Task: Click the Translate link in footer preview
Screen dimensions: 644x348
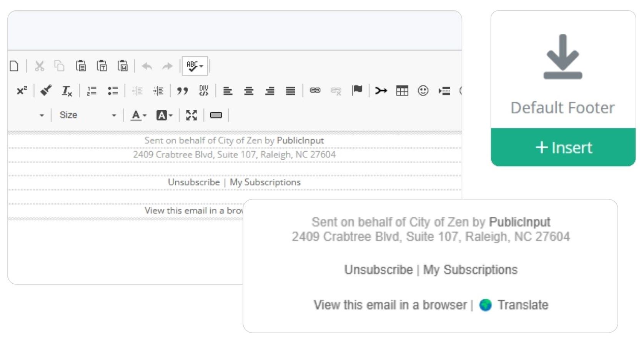Action: tap(523, 305)
